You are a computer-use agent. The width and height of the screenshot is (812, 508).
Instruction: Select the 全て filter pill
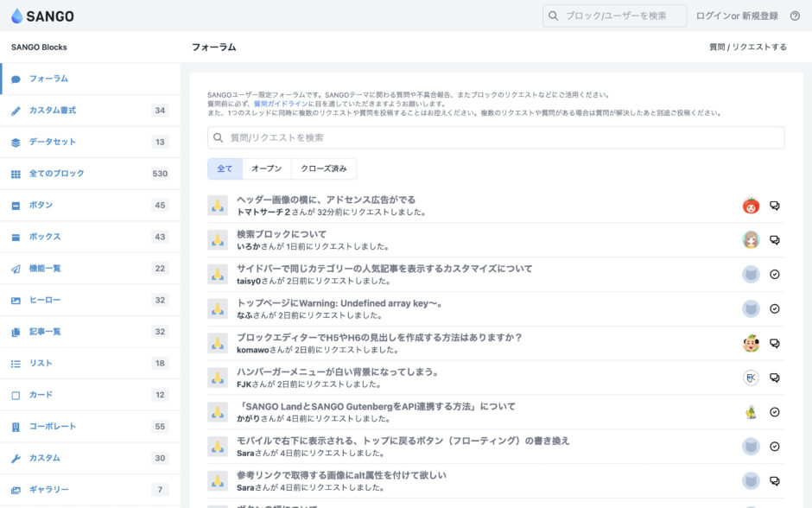225,168
